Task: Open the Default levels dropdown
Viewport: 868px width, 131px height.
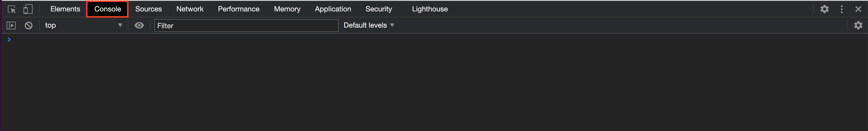Action: coord(369,26)
